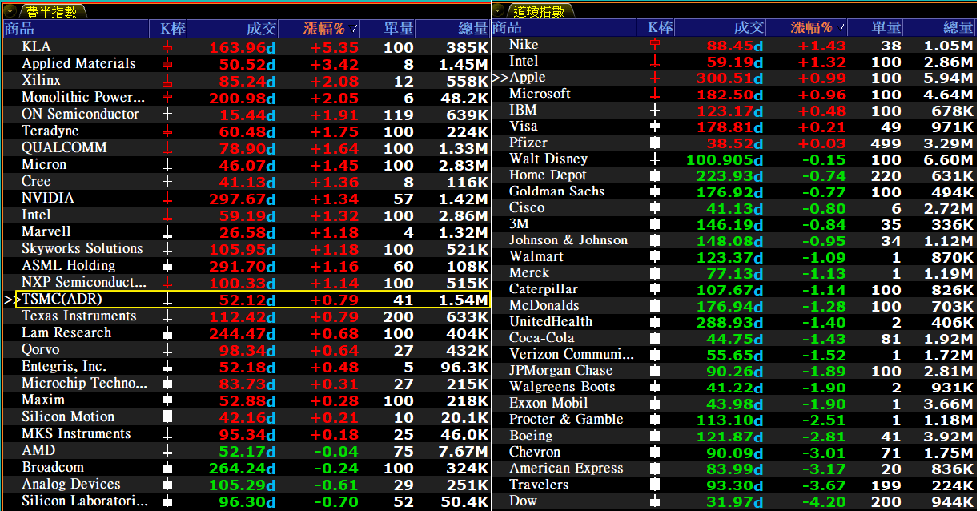Click the candlestick icon for Lam Research
980x511 pixels.
coord(167,333)
